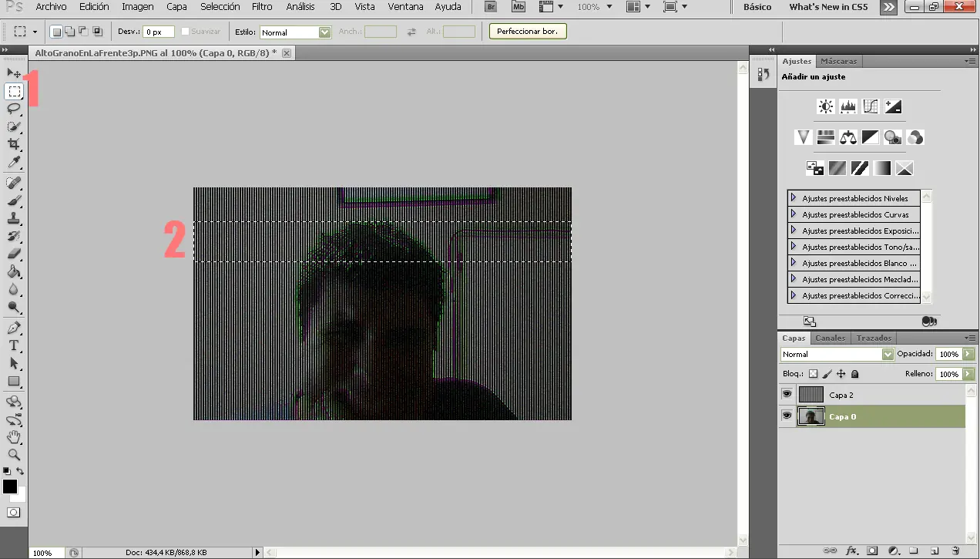Select the Eraser tool
The height and width of the screenshot is (559, 980).
(14, 254)
